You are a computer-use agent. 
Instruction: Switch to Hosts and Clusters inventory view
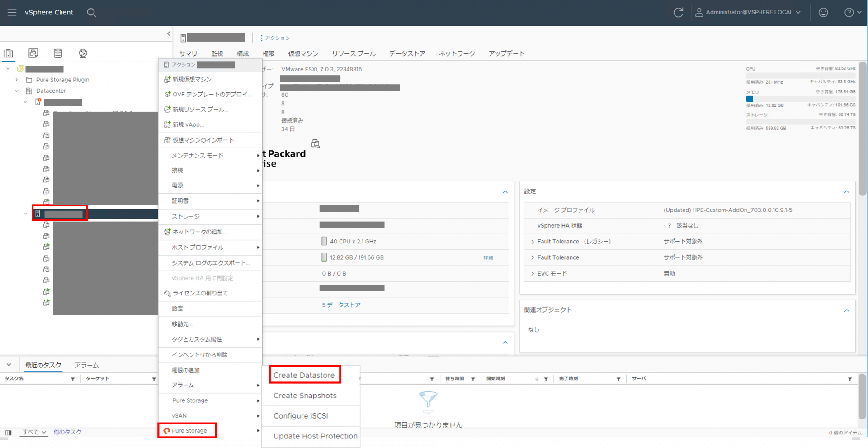[8, 53]
